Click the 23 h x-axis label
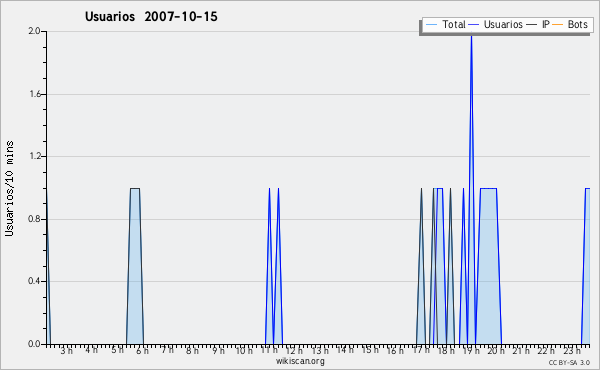Image resolution: width=600 pixels, height=370 pixels. (572, 350)
